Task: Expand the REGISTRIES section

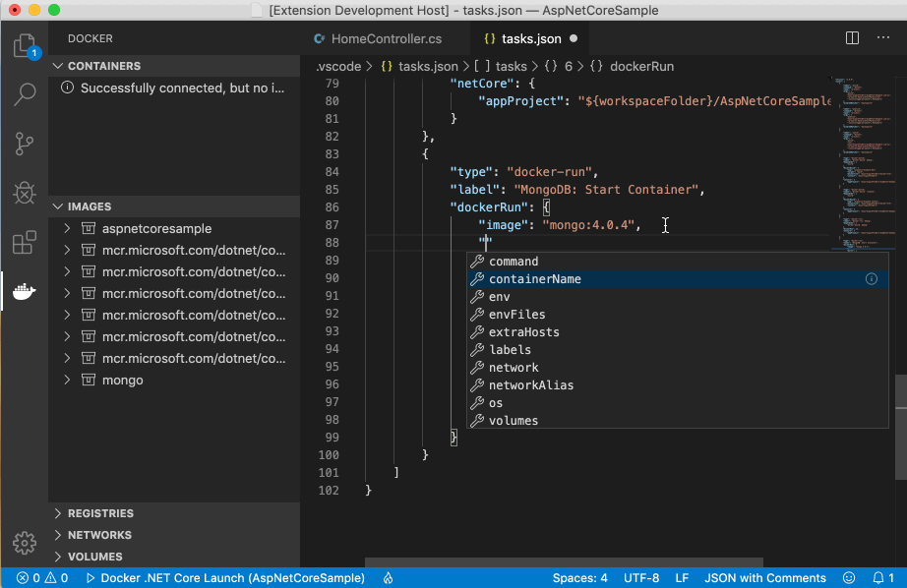Action: (x=58, y=513)
